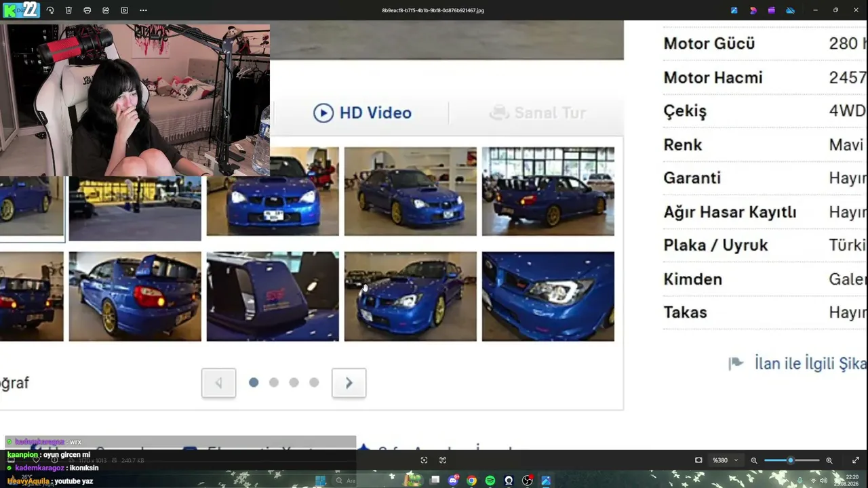This screenshot has height=488, width=868.
Task: Open the blue image editor icon in title bar
Action: [734, 10]
